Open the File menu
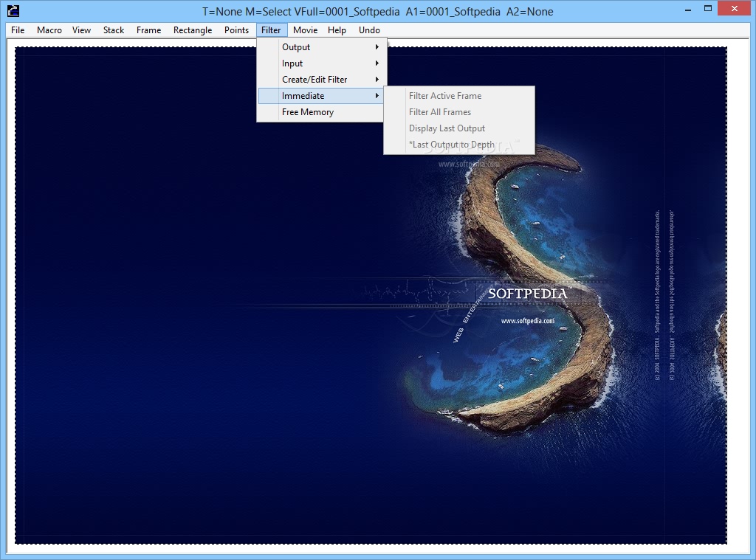 18,30
